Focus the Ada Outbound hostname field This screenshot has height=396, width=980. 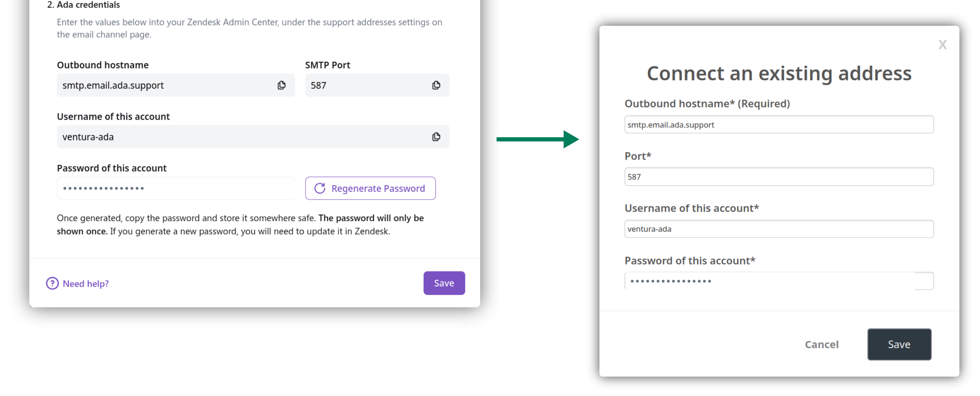(176, 85)
